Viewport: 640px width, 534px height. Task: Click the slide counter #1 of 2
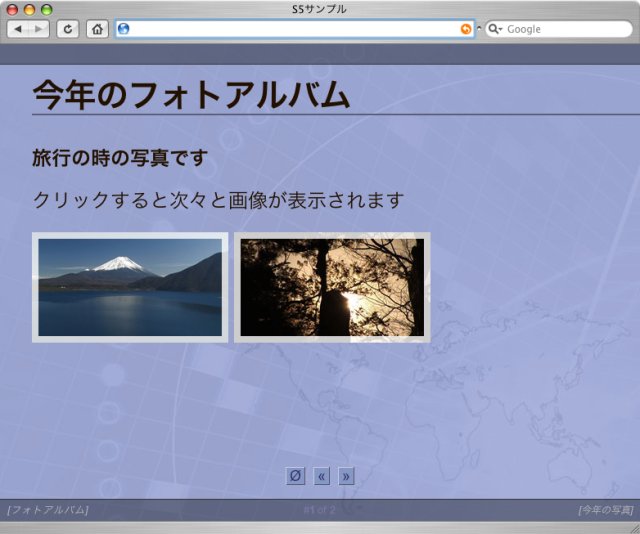[x=320, y=510]
